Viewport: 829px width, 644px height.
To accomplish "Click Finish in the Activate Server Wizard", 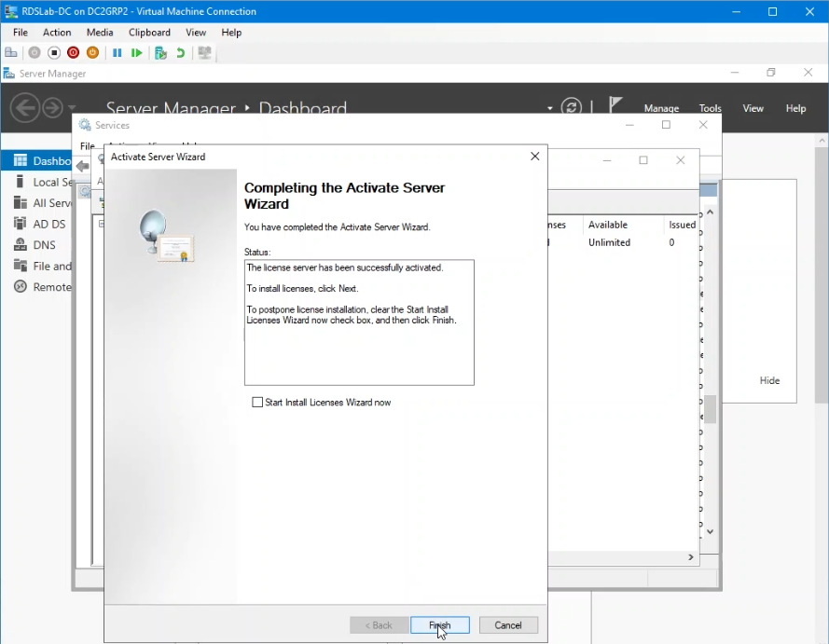I will click(439, 625).
